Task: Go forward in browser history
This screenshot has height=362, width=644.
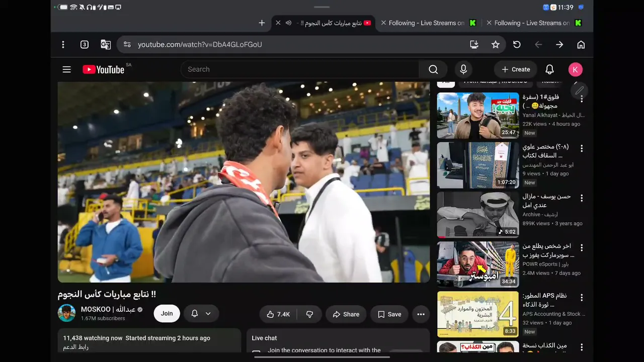Action: [x=559, y=45]
